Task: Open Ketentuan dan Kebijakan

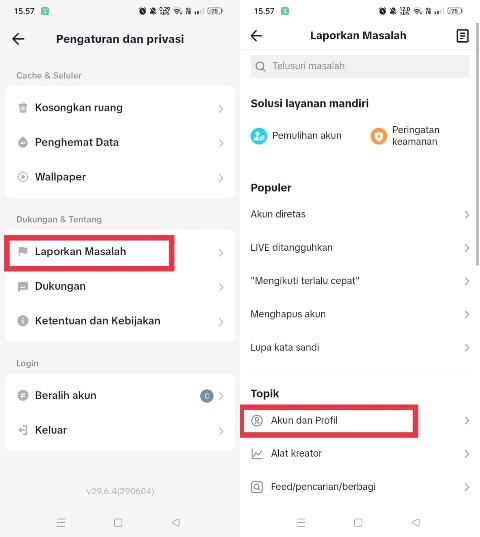Action: click(120, 321)
